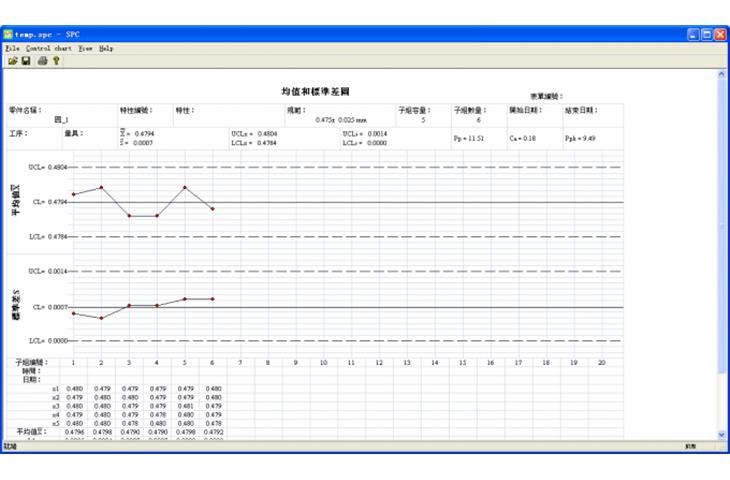The height and width of the screenshot is (480, 730).
Task: Click the vertical scrollbar down arrow
Action: coord(722,433)
